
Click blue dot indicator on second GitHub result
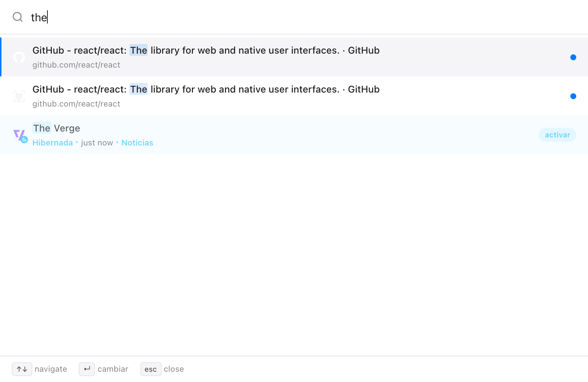coord(573,96)
